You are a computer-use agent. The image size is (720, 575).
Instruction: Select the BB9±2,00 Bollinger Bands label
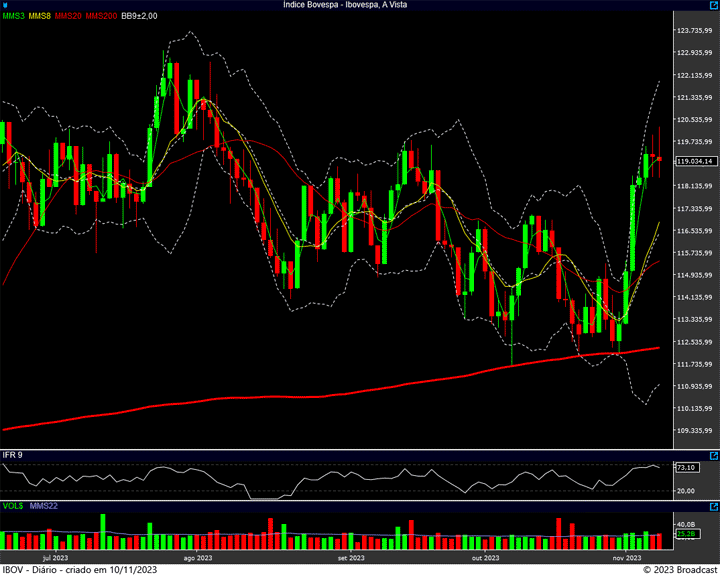click(139, 16)
